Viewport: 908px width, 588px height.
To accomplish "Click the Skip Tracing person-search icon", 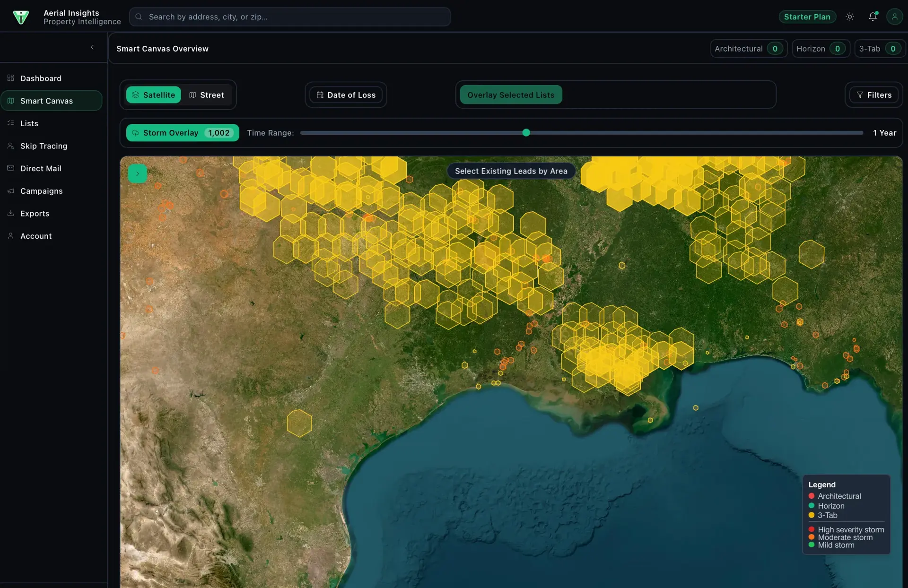I will (10, 146).
